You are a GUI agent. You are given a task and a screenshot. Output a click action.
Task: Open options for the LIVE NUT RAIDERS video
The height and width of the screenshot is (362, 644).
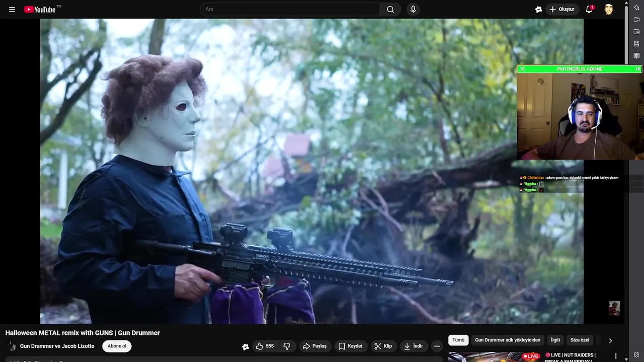pos(615,356)
